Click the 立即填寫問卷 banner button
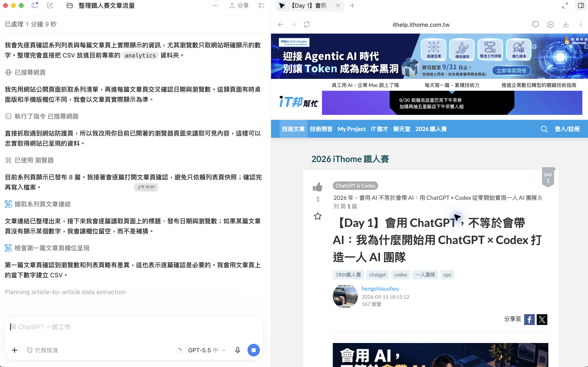The height and width of the screenshot is (367, 588). coord(511,71)
